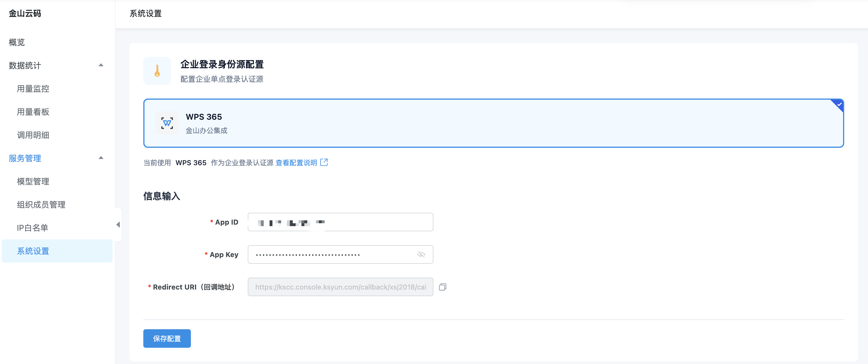Collapse the 数据统计 menu group
868x364 pixels.
[x=101, y=65]
